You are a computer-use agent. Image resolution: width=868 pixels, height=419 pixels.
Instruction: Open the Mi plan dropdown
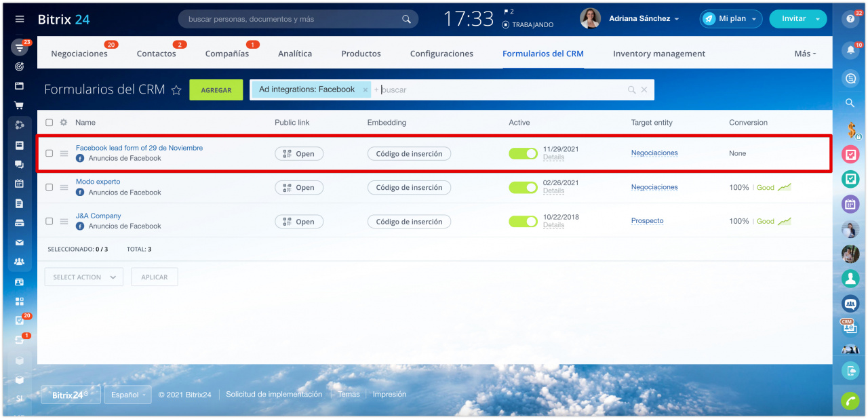731,19
